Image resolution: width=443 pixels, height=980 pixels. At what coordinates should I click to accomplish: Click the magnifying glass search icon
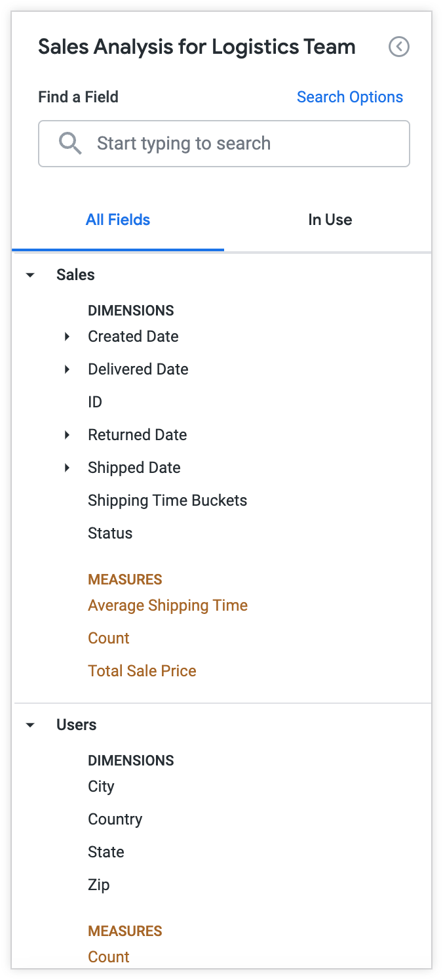[69, 143]
